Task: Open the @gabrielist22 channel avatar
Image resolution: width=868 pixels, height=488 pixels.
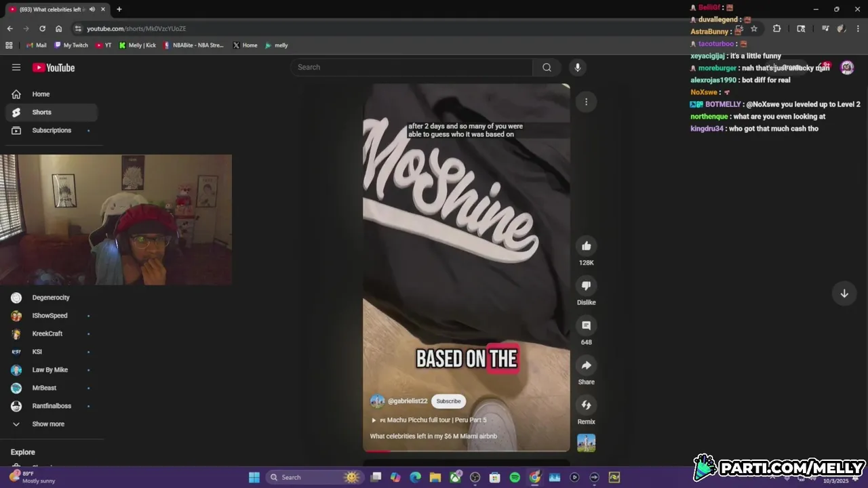Action: click(377, 401)
